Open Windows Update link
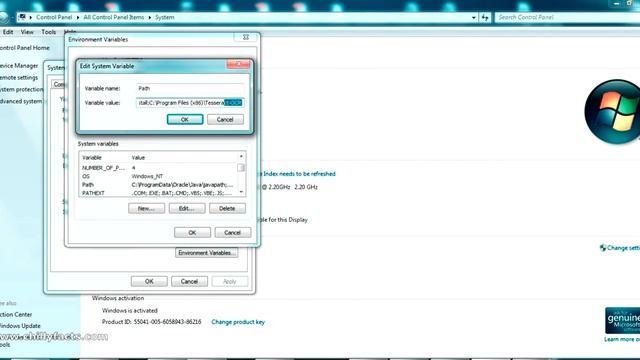Viewport: 640px width, 360px height. coord(20,326)
